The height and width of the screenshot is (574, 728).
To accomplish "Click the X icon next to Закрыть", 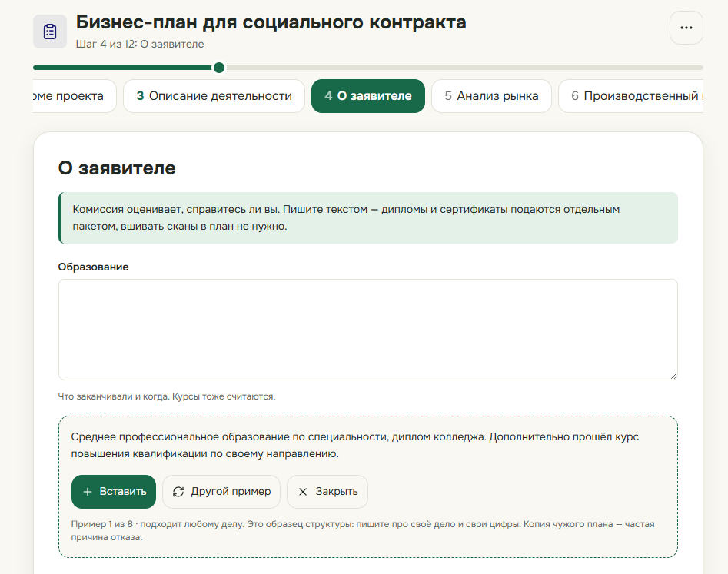I will point(303,492).
